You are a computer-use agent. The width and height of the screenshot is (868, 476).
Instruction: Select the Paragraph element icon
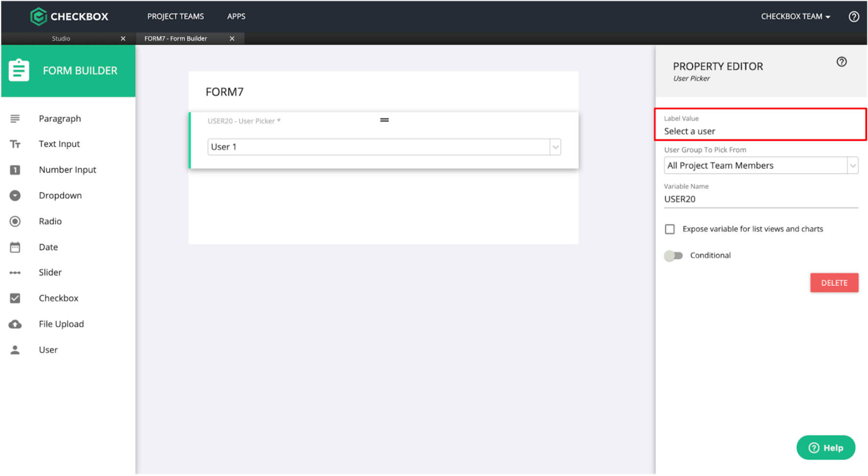pyautogui.click(x=15, y=118)
